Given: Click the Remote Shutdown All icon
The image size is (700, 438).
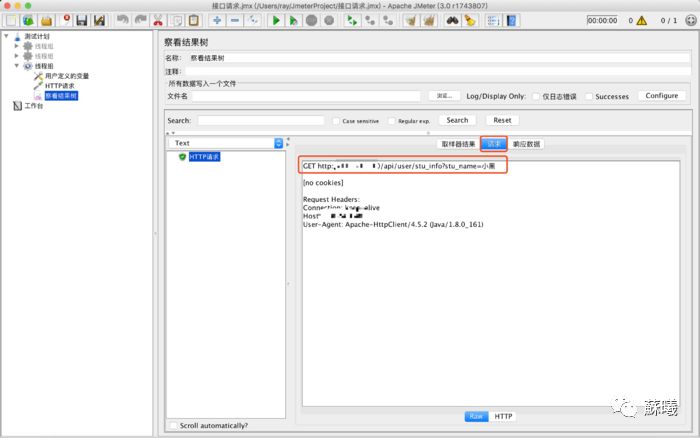Looking at the screenshot, I should [388, 21].
